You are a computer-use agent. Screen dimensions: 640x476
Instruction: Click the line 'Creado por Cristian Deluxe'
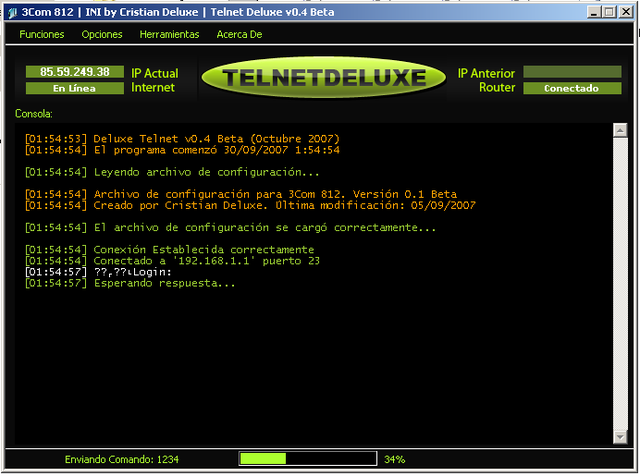[250, 205]
